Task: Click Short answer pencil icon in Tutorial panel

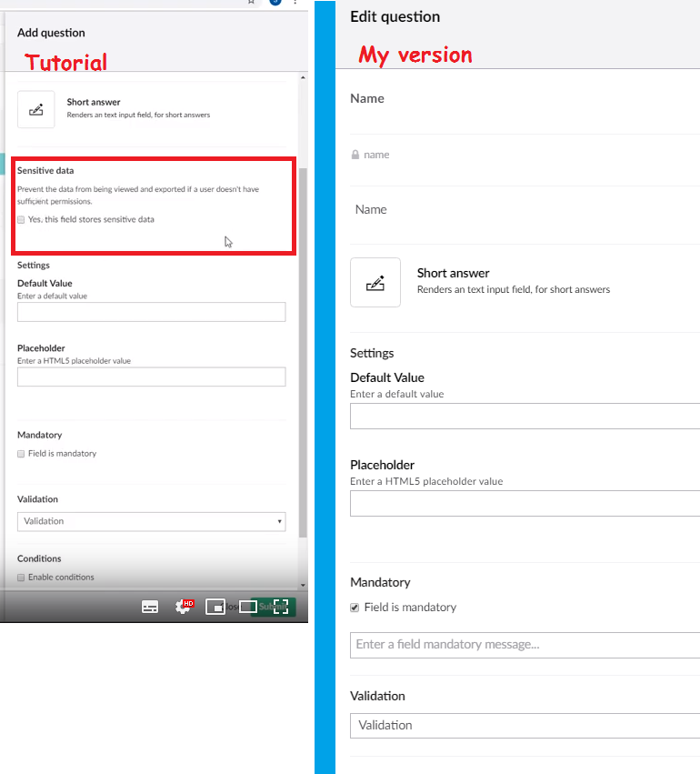Action: (x=36, y=109)
